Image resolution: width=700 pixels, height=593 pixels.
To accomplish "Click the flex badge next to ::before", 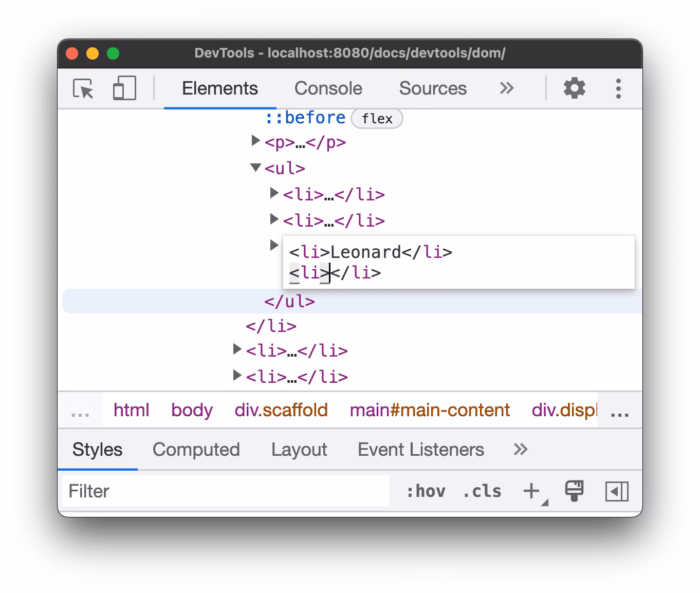I will [x=377, y=119].
